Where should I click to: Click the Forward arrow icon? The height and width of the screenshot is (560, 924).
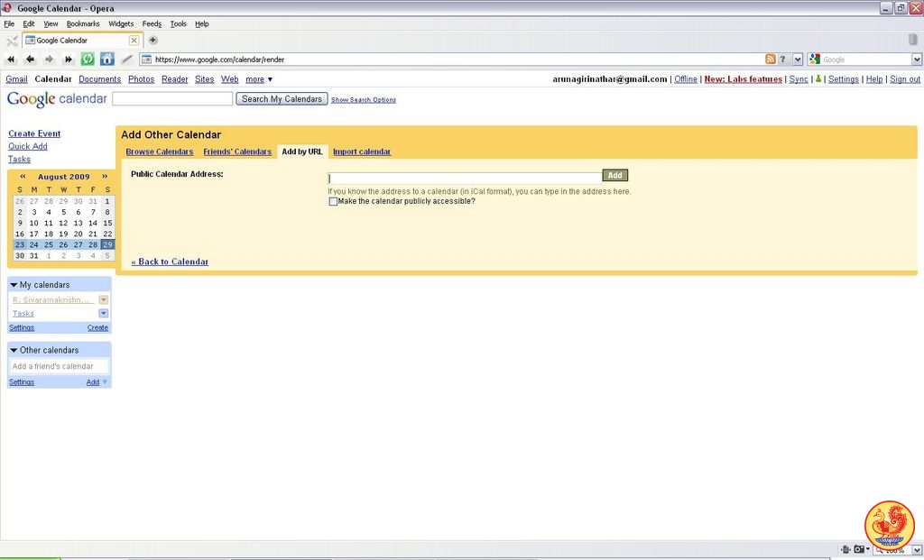click(49, 59)
